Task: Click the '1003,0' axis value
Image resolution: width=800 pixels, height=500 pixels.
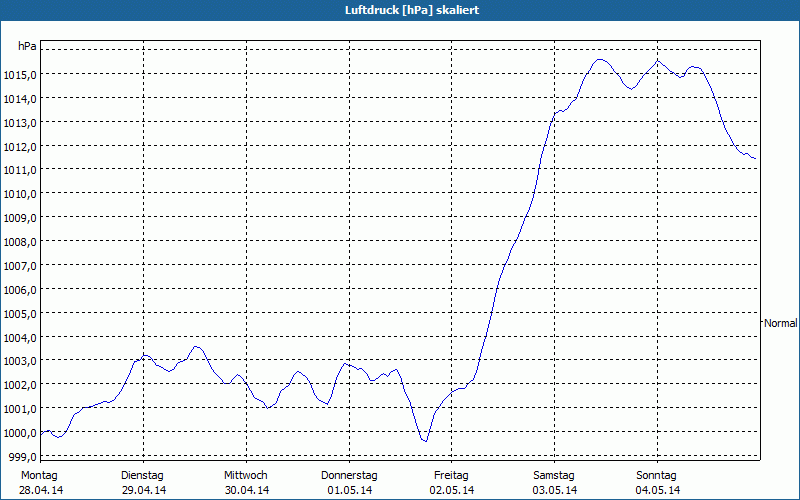Action: (20, 362)
